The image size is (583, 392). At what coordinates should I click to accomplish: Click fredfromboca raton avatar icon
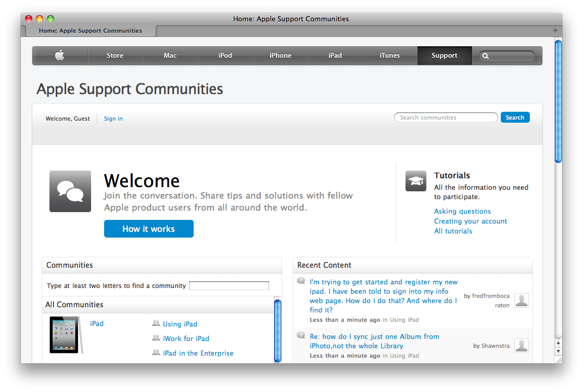point(522,300)
